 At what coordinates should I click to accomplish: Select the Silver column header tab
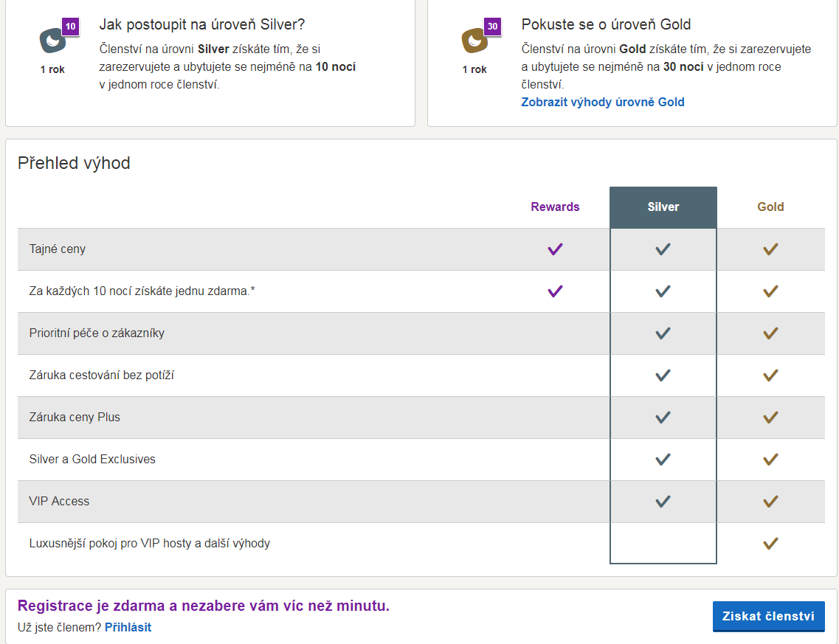pos(663,207)
